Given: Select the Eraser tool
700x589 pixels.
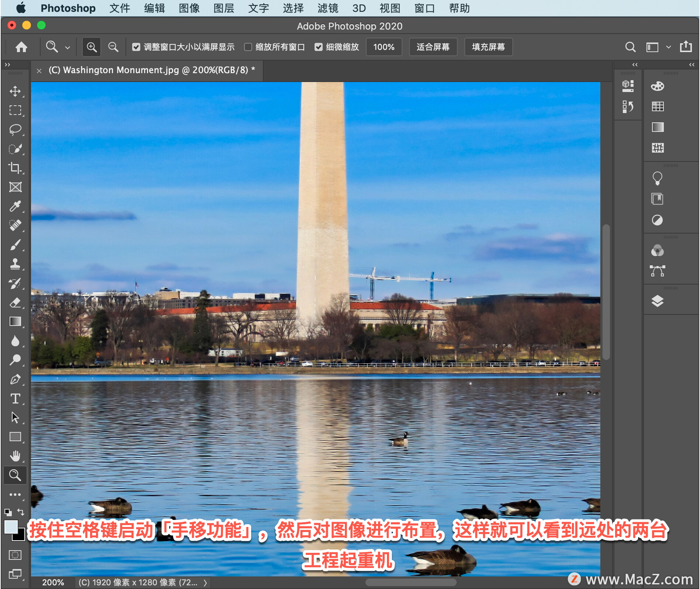Looking at the screenshot, I should (x=15, y=302).
